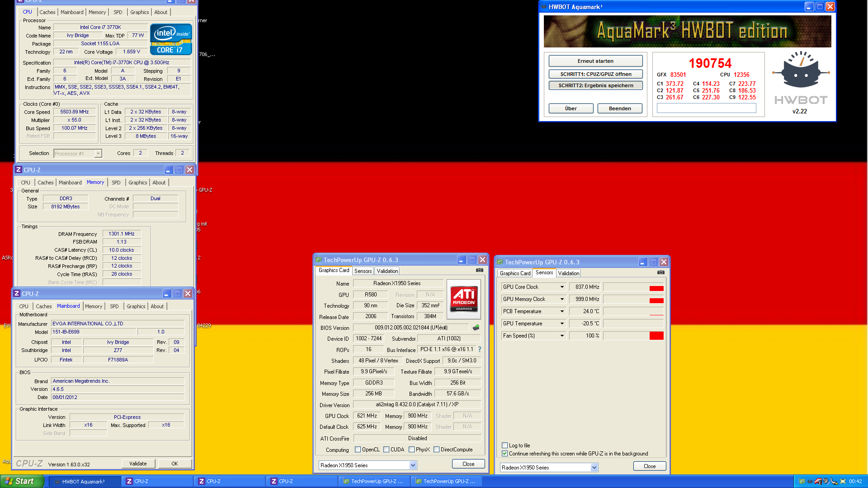This screenshot has height=488, width=868.
Task: Minimize the CPU-Z Mainboard window
Action: click(x=167, y=294)
